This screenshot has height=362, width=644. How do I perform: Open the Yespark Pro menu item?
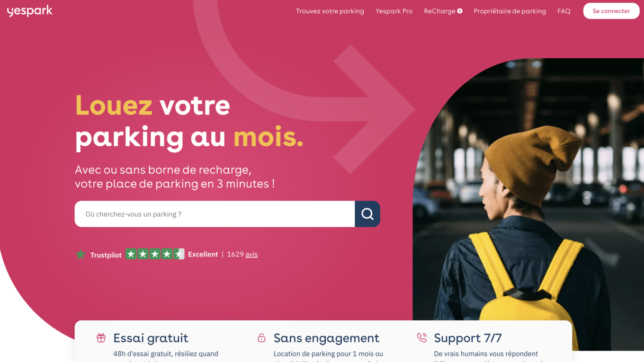[394, 11]
